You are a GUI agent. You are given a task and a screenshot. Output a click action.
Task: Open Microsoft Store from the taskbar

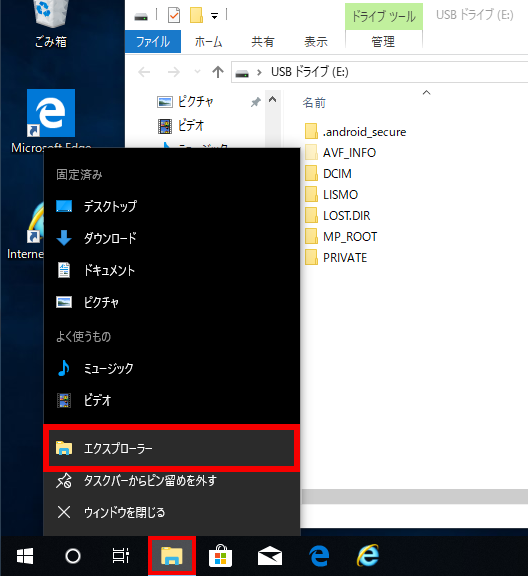click(x=220, y=556)
